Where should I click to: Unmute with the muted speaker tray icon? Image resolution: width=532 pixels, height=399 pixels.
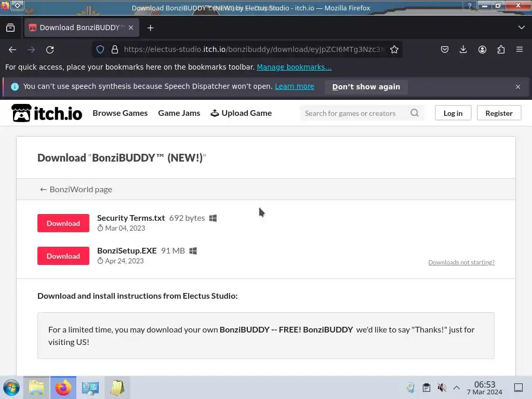442,388
